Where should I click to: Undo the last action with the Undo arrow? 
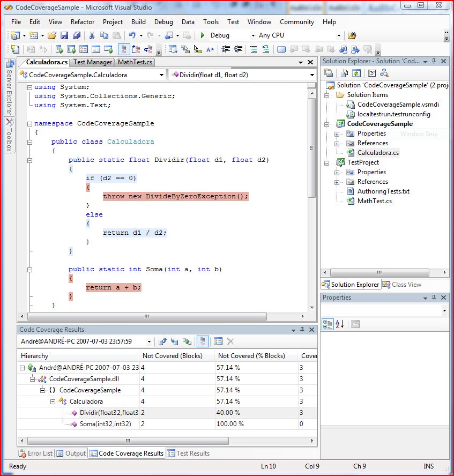point(132,35)
